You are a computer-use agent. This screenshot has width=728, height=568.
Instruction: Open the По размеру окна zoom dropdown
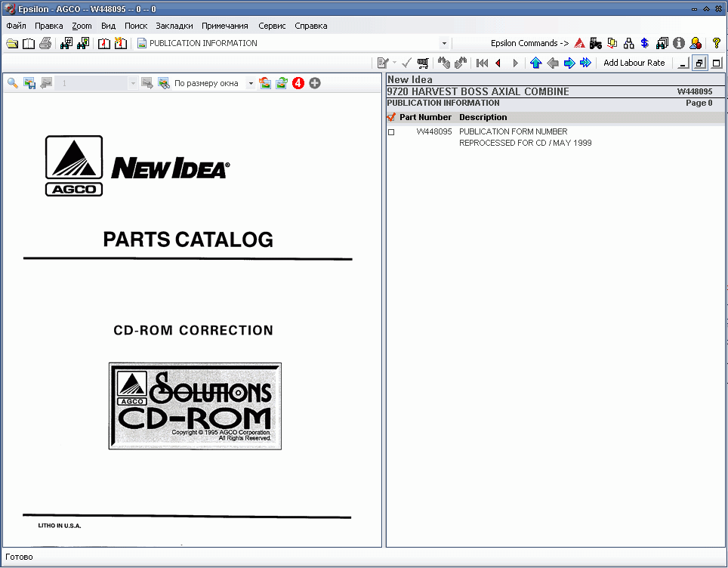(x=251, y=83)
